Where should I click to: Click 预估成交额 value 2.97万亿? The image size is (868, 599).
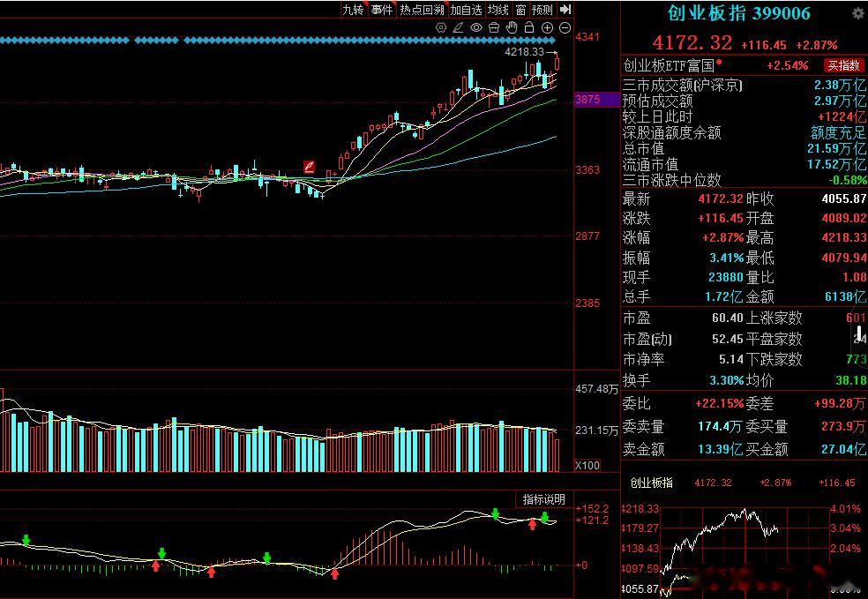tap(840, 101)
